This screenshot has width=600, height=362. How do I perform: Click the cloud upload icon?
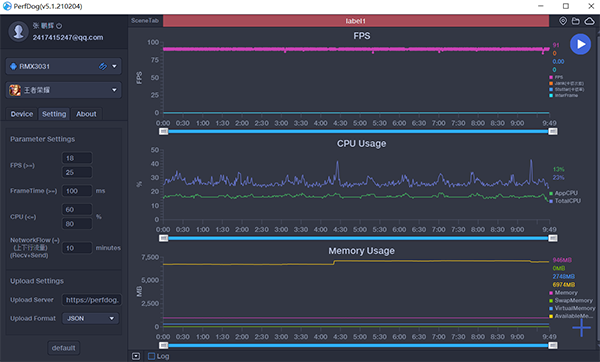(590, 21)
